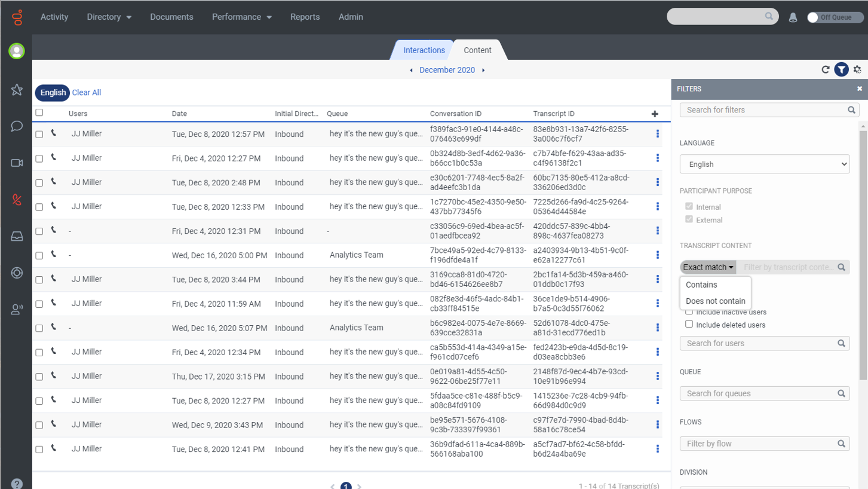Click the Search for queues input field

pyautogui.click(x=764, y=393)
